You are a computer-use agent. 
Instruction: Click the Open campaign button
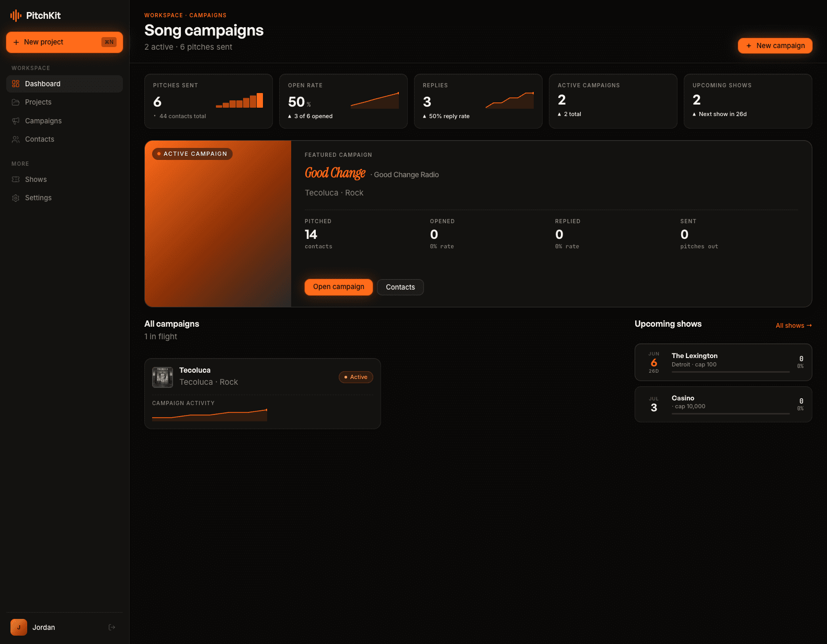339,287
